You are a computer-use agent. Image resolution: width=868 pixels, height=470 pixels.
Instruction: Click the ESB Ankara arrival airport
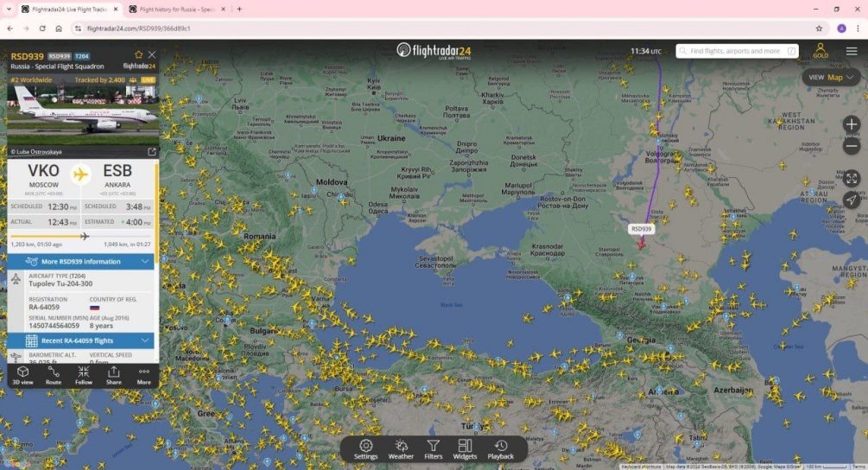tap(117, 176)
